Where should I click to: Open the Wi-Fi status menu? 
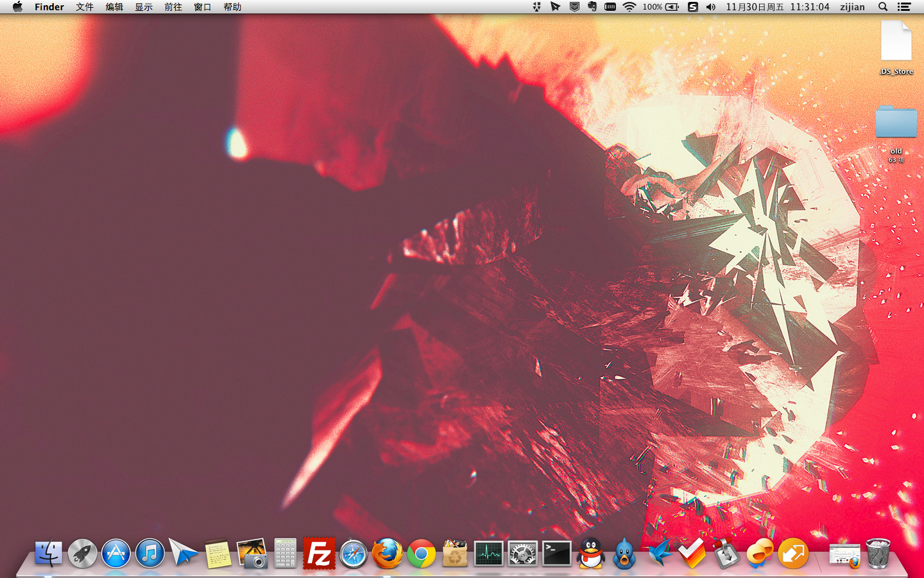point(629,7)
